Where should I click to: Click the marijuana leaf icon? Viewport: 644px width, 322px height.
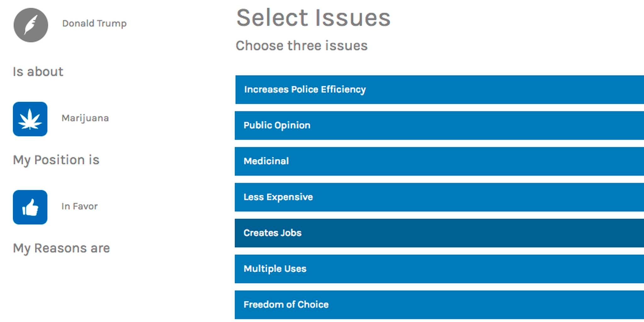click(30, 119)
